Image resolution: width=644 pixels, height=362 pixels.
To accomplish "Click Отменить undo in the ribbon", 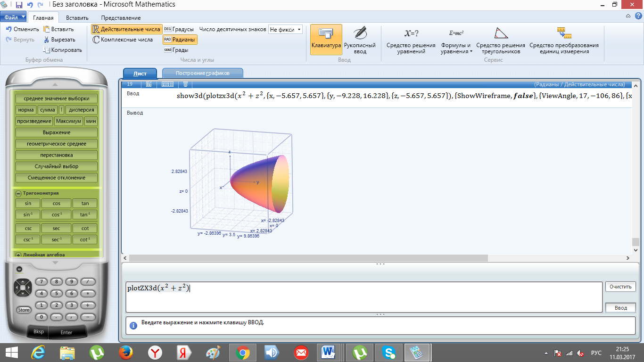I will (22, 29).
